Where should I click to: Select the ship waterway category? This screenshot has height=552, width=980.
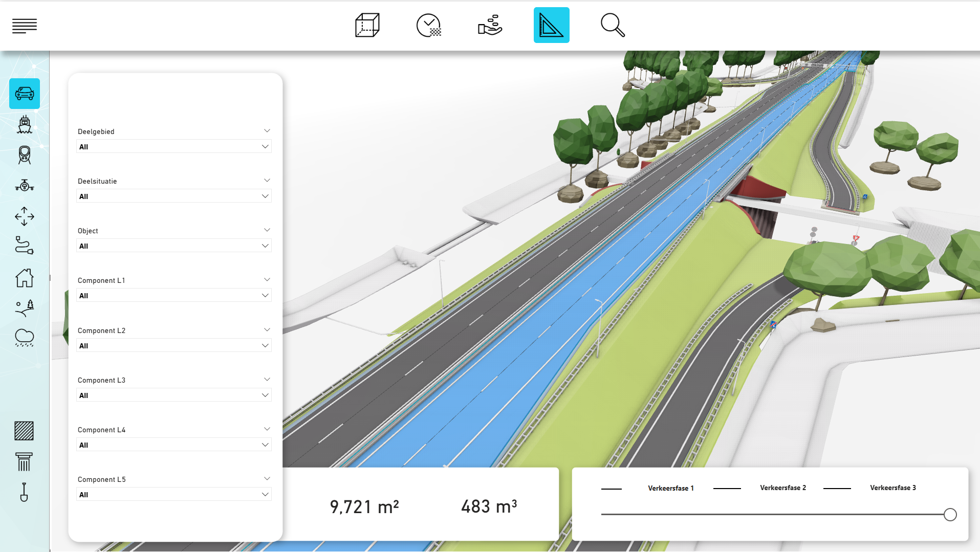pos(25,124)
